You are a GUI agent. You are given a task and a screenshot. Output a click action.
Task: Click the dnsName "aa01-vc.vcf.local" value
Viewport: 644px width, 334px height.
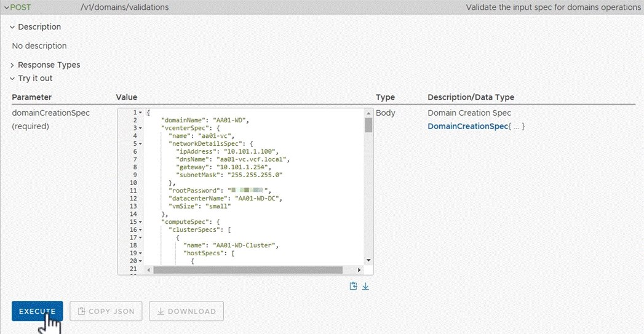[x=252, y=159]
